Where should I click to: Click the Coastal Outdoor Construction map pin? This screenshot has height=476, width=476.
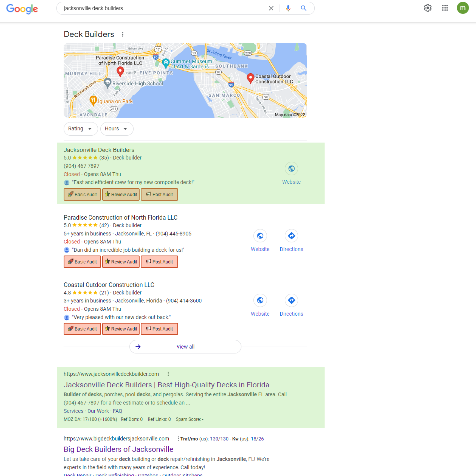point(250,78)
